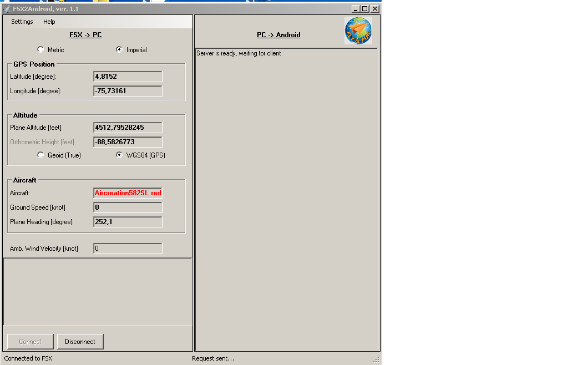This screenshot has width=588, height=365.
Task: Click the 'FSX -> PC' heading
Action: tap(85, 35)
